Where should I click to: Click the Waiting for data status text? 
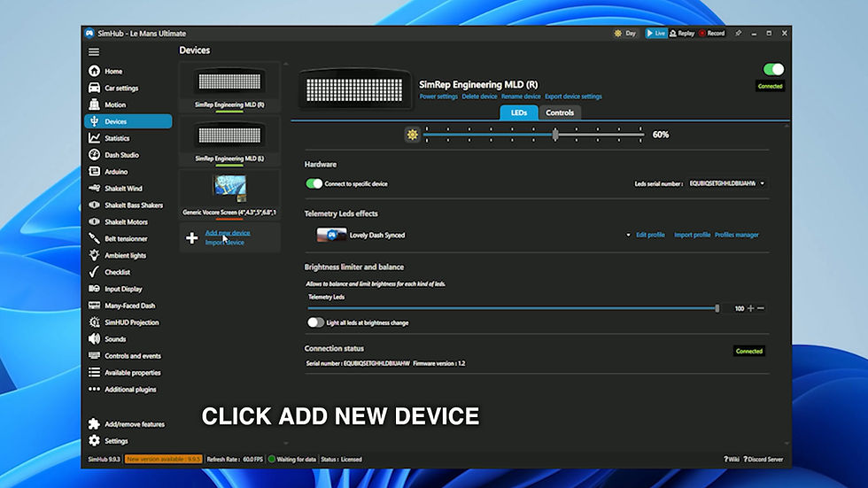[296, 460]
